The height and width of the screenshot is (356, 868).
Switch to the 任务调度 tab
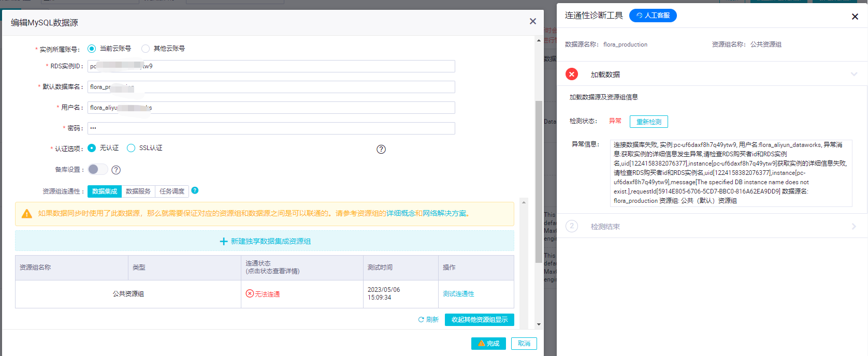172,191
